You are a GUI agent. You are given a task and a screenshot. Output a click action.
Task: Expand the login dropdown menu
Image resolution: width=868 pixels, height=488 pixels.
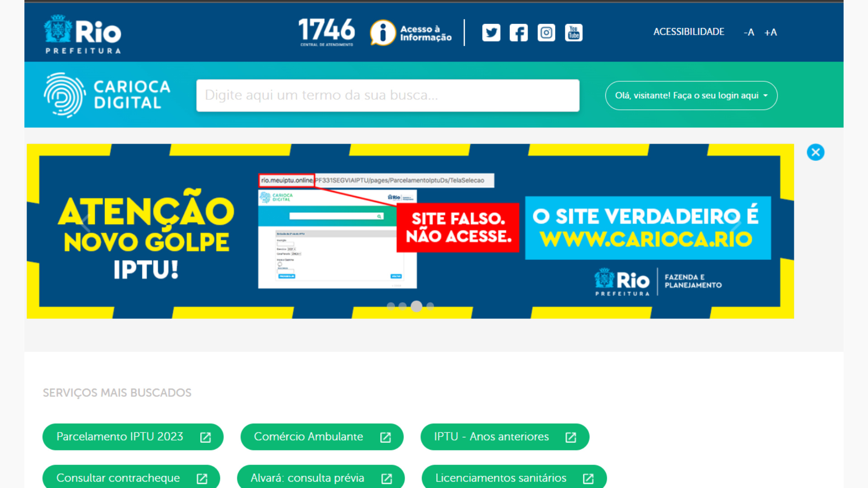[x=691, y=95]
